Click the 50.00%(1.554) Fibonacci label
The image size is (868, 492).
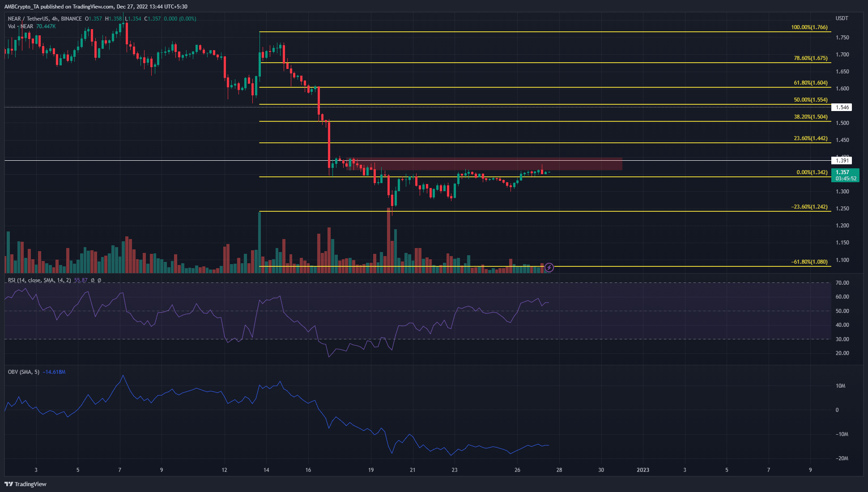click(x=810, y=100)
